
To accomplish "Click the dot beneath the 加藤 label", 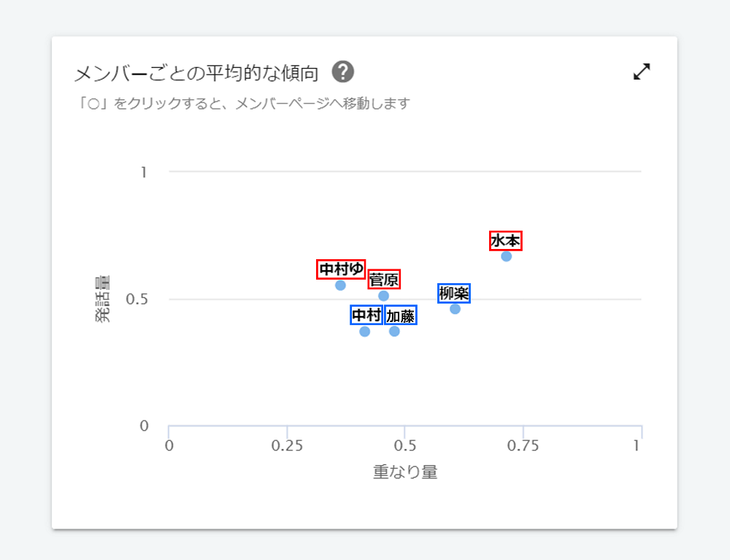I will pyautogui.click(x=394, y=331).
